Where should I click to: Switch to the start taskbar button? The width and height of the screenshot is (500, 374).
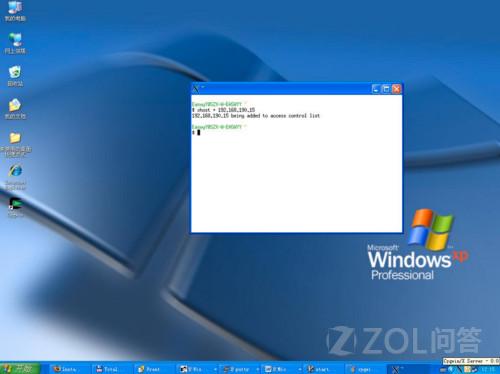(323, 369)
